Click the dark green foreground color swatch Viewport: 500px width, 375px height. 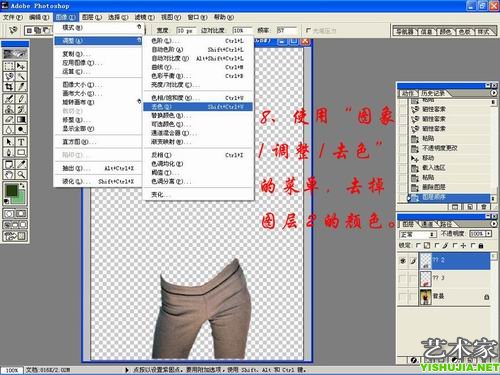tap(12, 190)
